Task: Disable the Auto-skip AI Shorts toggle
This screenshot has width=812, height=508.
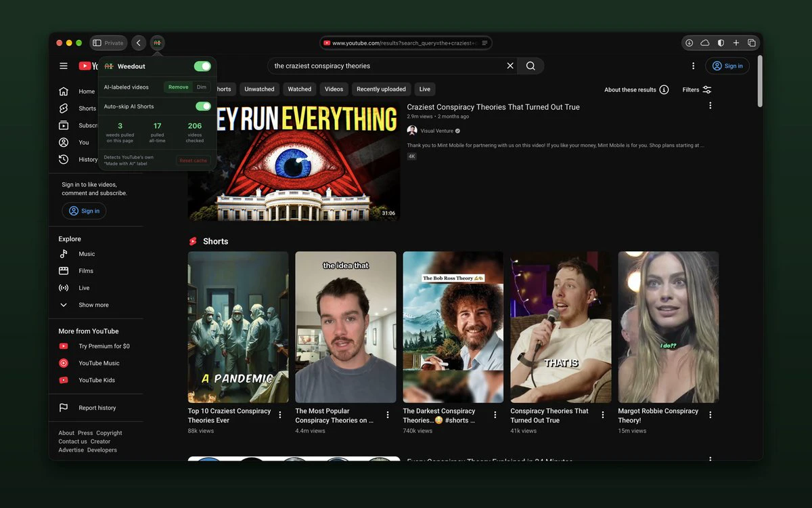Action: 203,106
